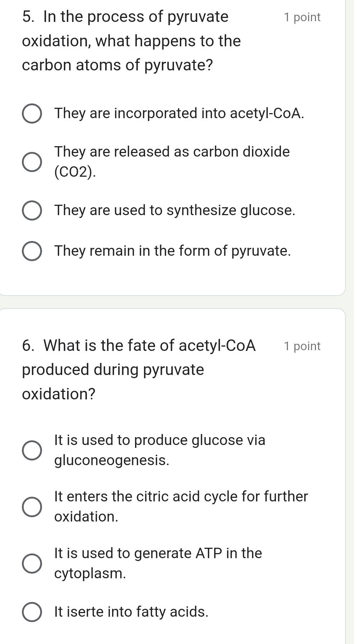354x644 pixels.
Task: Select 'It iserte into fatty acids' option
Action: click(x=32, y=612)
